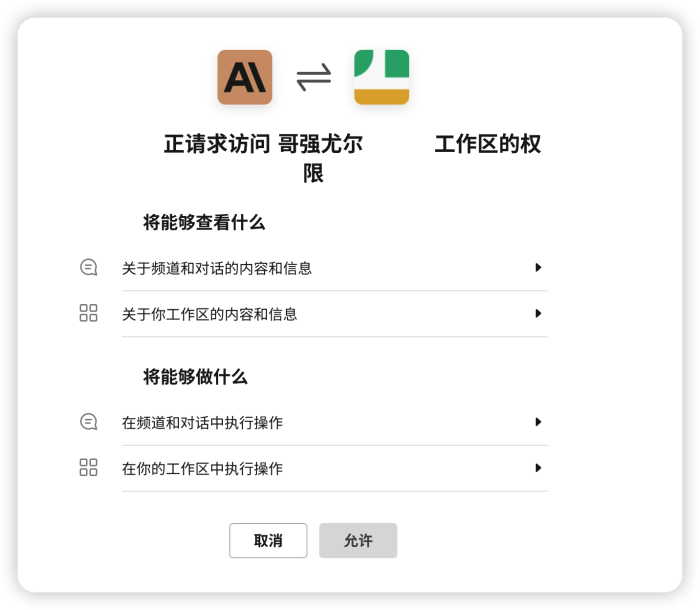Click the Anthropic app logo icon
This screenshot has height=610, width=700.
pos(245,77)
